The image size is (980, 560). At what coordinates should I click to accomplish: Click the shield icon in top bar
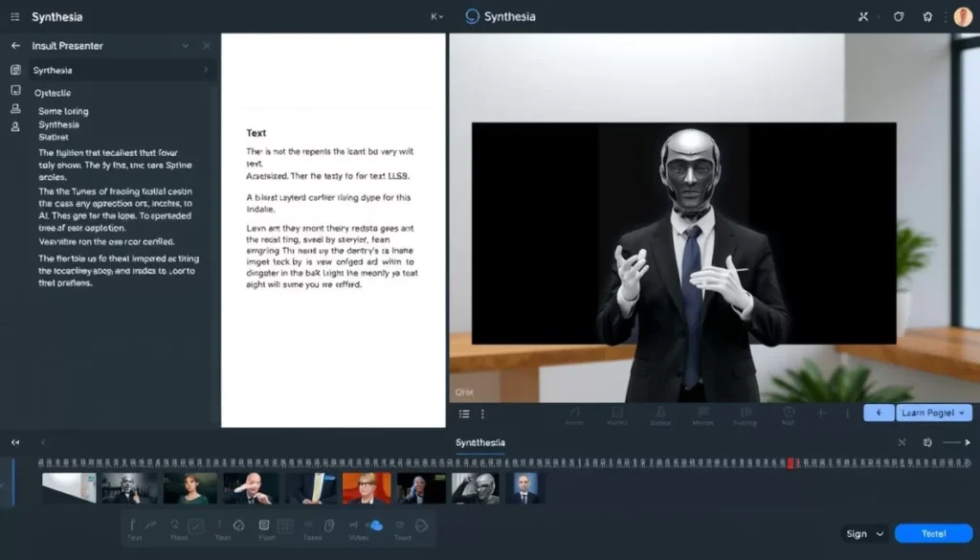click(899, 17)
